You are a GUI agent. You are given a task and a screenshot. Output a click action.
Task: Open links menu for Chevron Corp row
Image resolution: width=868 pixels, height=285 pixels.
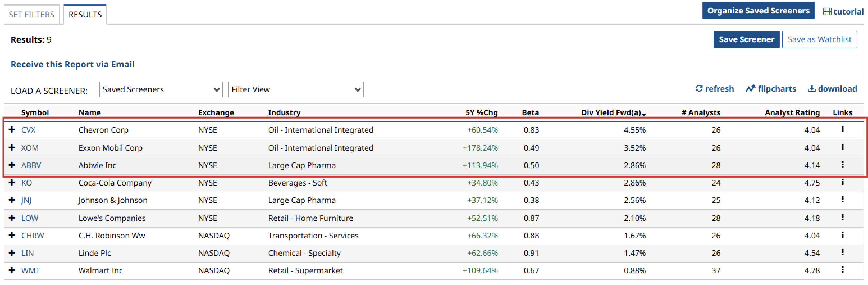coord(842,129)
